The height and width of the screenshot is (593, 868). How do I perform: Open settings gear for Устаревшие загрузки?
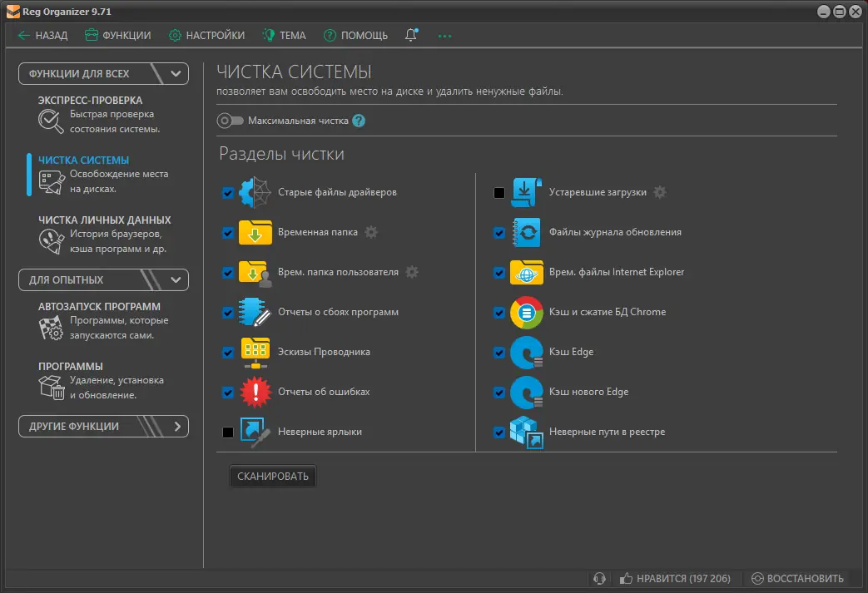[659, 192]
